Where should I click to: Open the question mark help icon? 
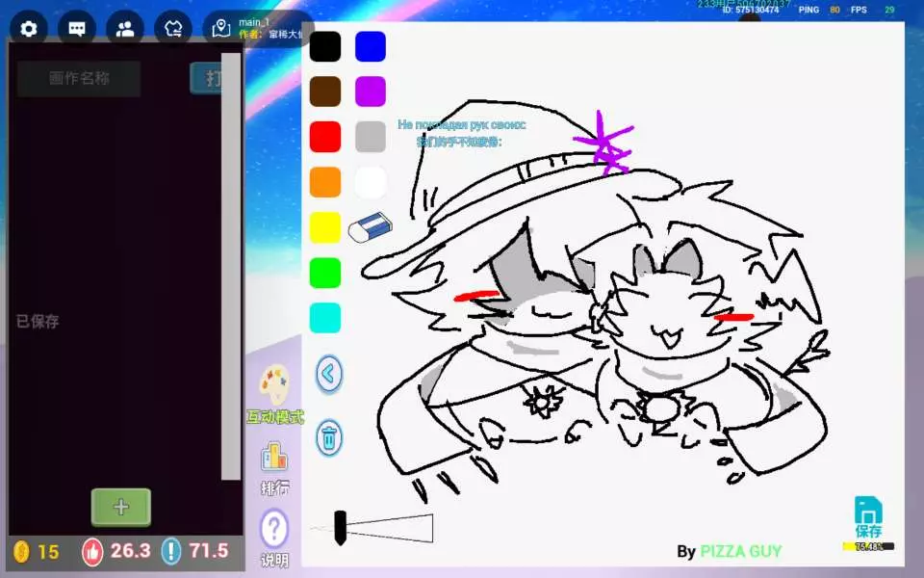click(x=274, y=529)
